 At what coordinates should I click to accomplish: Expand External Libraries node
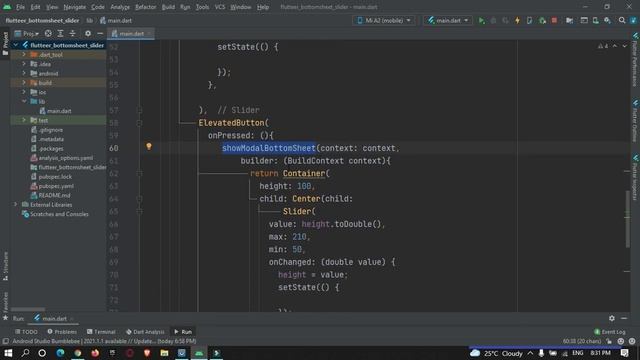16,204
